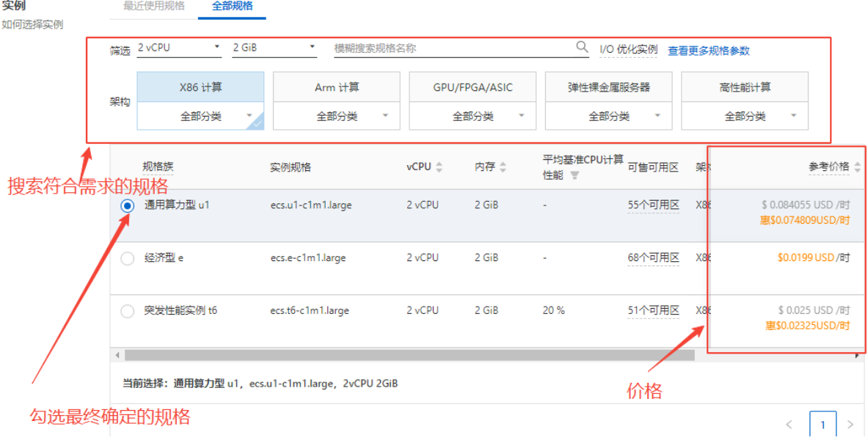Expand 全部分类 under Arm 计算
The width and height of the screenshot is (868, 443).
pos(337,116)
